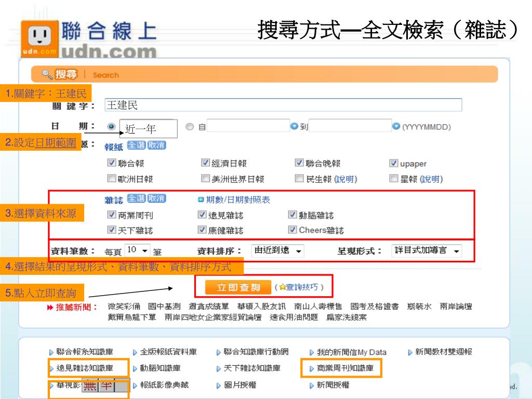The height and width of the screenshot is (399, 532).
Task: Click the arrow icon before 報紙影像典藏
Action: click(135, 385)
